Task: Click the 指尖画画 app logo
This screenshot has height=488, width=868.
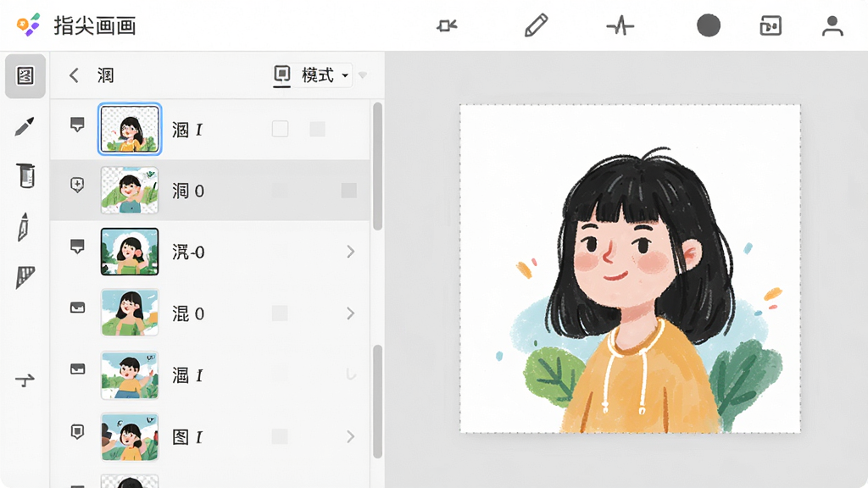Action: coord(28,25)
